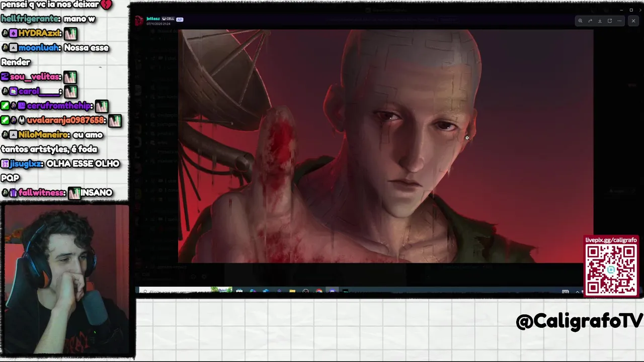Click chat username HYDRAzxl
Viewport: 644px width, 362px height.
[40, 33]
